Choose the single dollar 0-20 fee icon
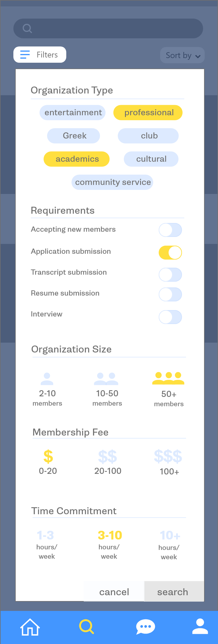This screenshot has width=218, height=644. point(48,456)
